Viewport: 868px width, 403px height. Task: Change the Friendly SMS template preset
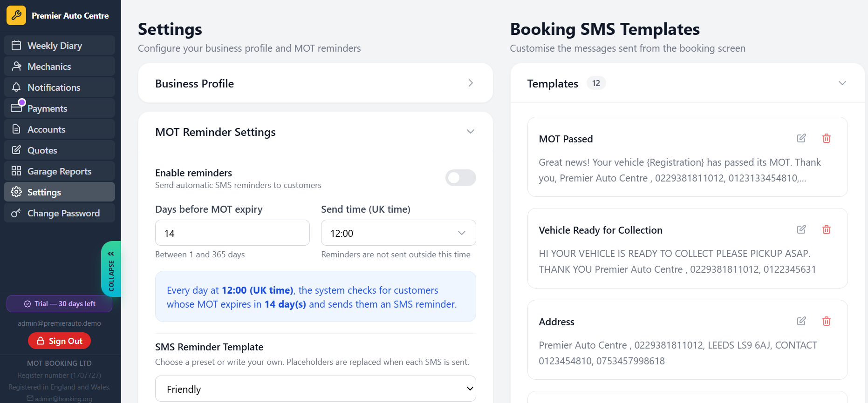(x=315, y=389)
